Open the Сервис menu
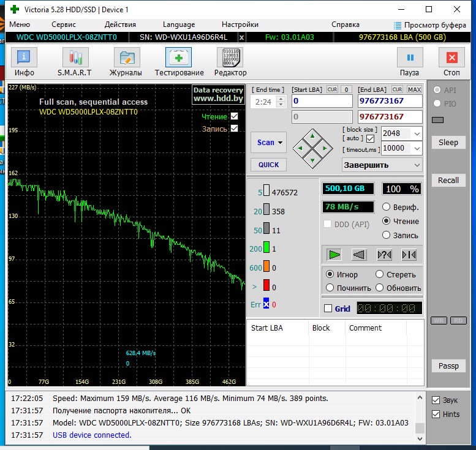Image resolution: width=476 pixels, height=450 pixels. [x=64, y=24]
